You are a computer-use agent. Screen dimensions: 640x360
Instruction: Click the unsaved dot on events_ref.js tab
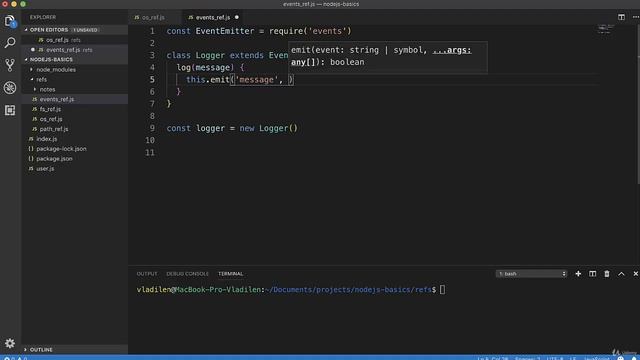point(237,17)
